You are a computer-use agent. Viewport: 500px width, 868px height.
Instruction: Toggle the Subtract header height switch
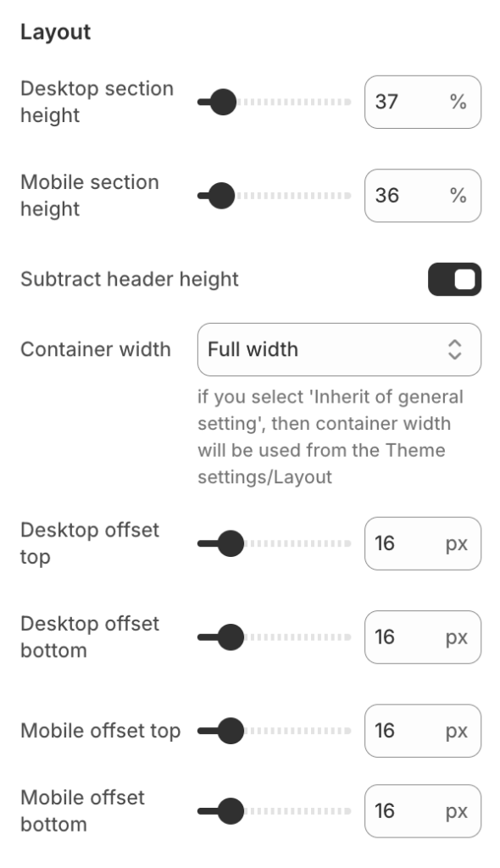pyautogui.click(x=454, y=279)
